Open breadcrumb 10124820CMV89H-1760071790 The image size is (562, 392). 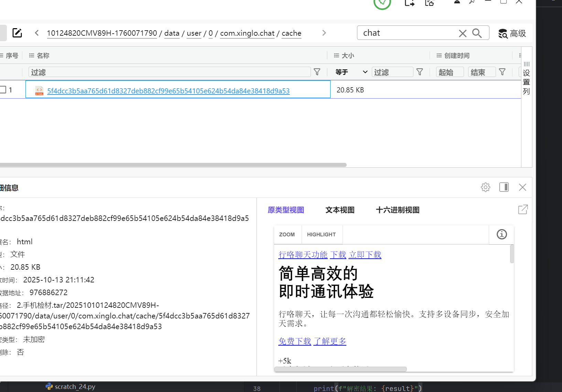coord(102,33)
